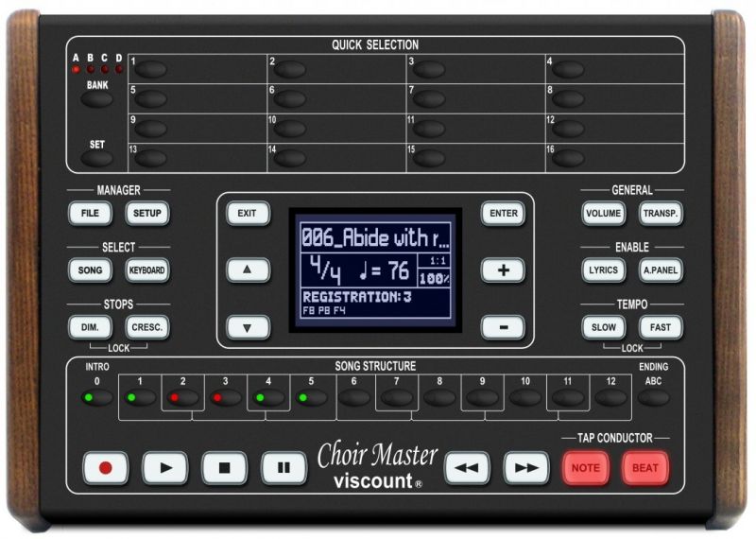This screenshot has height=539, width=756.
Task: Toggle song structure button 6
Action: point(353,398)
